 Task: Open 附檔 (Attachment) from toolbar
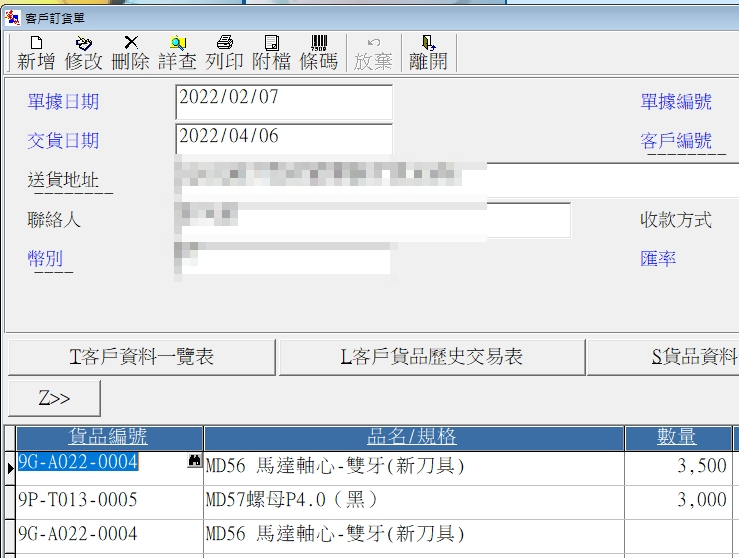[x=271, y=53]
